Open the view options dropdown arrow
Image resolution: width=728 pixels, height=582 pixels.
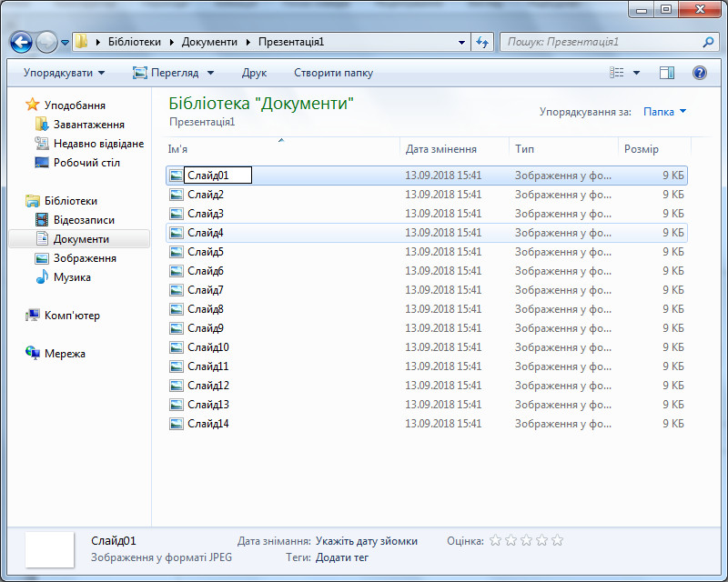pos(636,73)
